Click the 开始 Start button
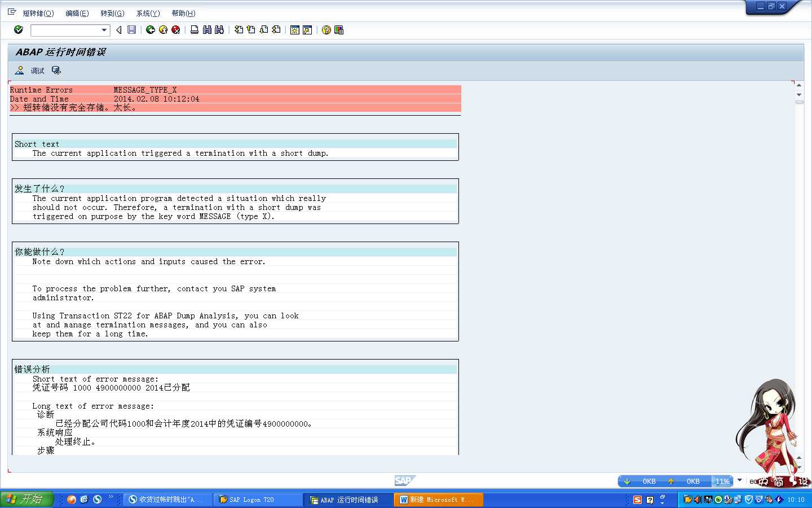 (x=27, y=500)
